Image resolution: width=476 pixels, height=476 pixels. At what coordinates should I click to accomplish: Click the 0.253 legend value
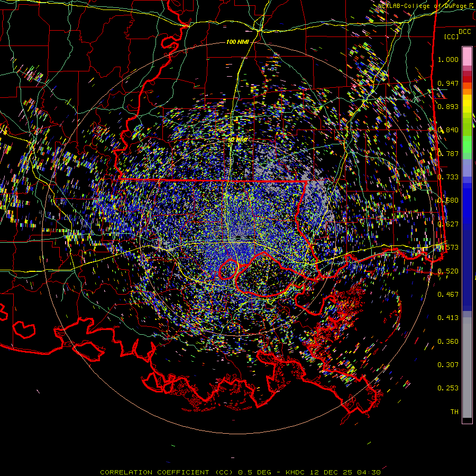448,388
